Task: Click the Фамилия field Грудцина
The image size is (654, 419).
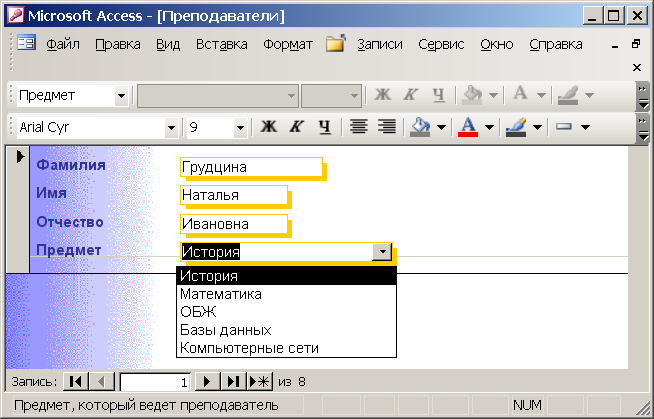Action: pos(252,167)
